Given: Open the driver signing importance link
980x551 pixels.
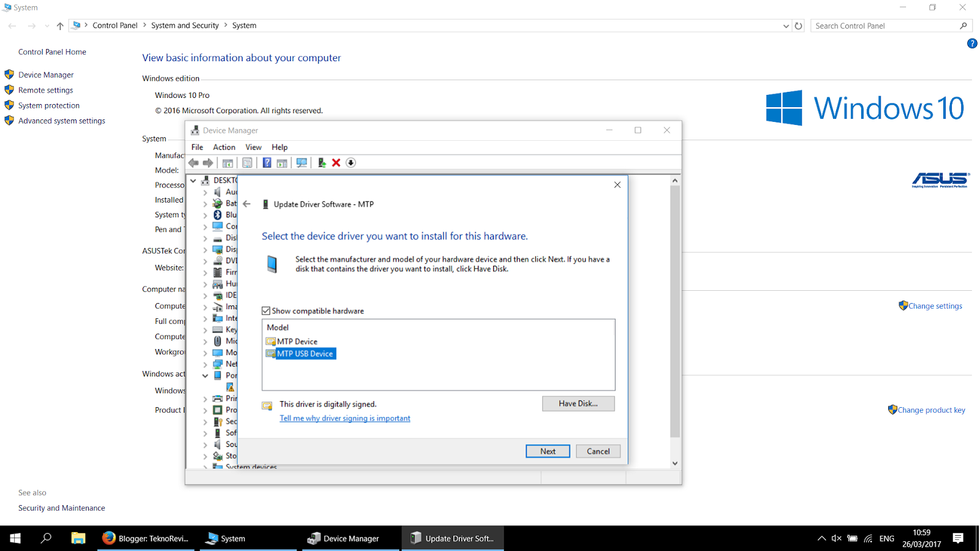Looking at the screenshot, I should pos(345,418).
